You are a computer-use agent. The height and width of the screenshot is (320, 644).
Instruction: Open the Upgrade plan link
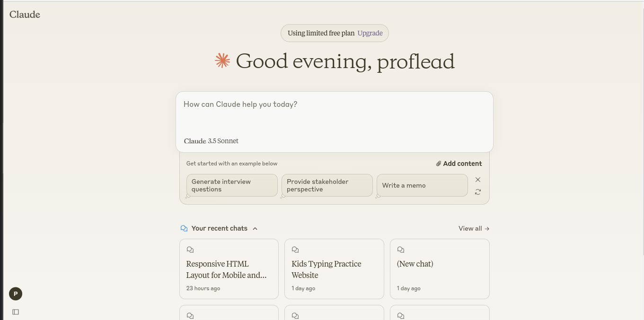[370, 33]
